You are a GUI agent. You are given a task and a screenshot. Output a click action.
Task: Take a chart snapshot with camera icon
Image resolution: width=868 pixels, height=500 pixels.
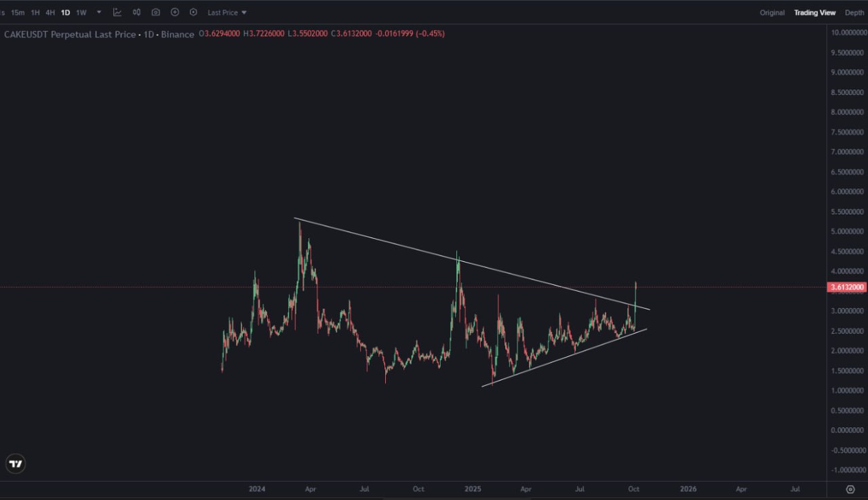click(156, 12)
